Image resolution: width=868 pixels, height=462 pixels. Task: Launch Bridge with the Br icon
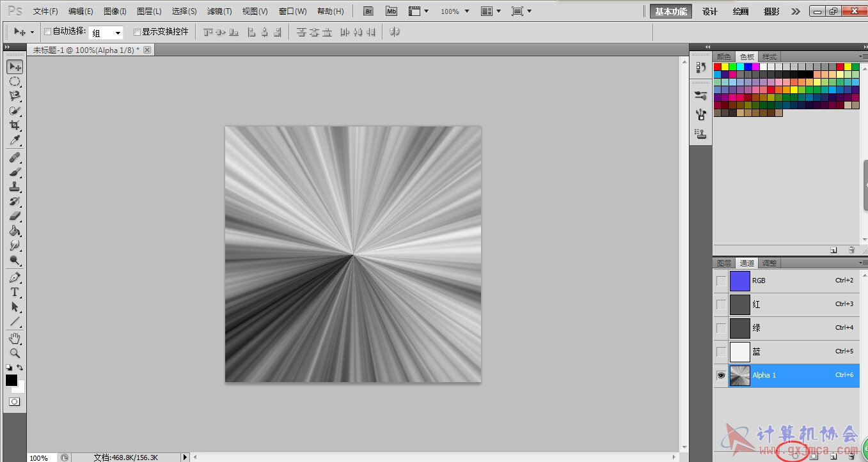click(x=368, y=12)
